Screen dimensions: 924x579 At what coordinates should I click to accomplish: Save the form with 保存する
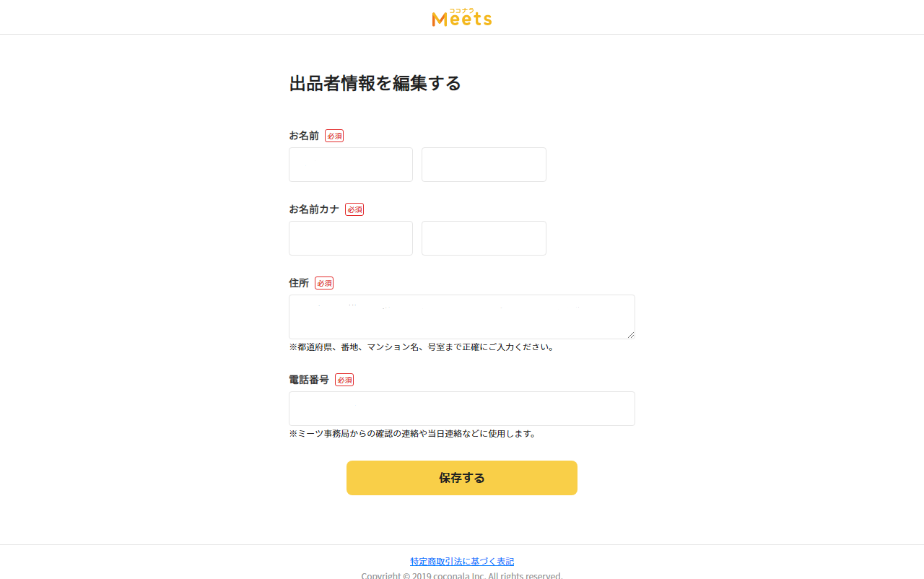(462, 478)
